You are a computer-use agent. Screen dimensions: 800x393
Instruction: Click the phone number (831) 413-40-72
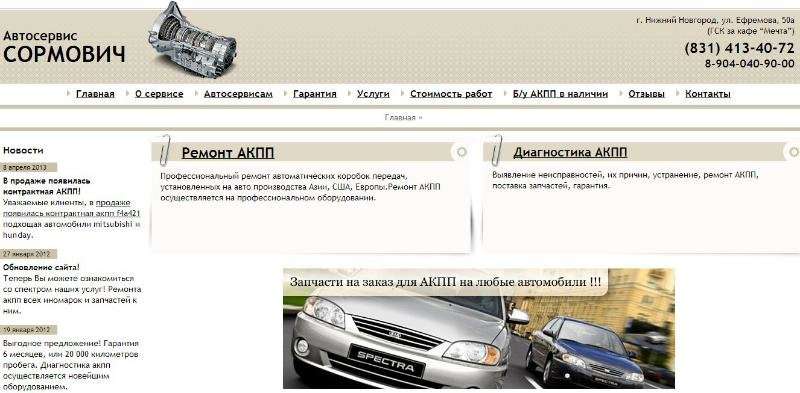739,48
